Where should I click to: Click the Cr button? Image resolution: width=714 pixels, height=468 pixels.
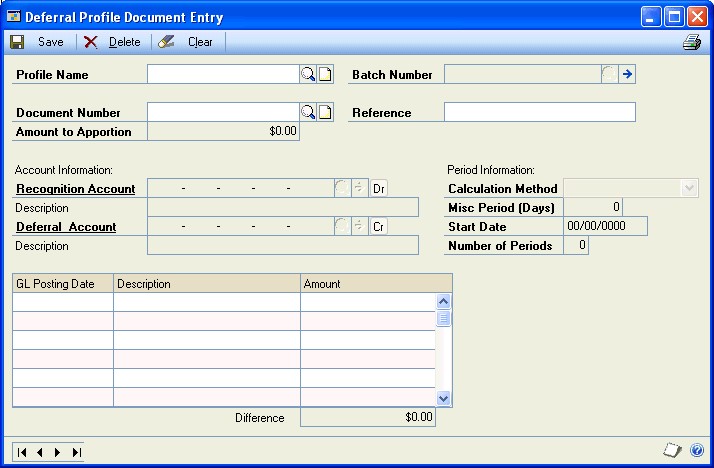[378, 227]
